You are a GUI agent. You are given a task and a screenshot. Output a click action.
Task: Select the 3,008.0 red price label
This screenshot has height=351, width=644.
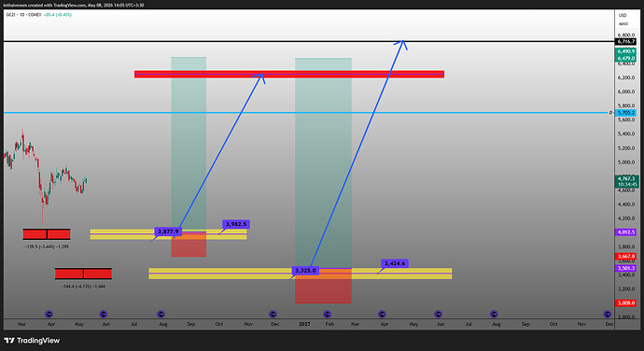click(x=626, y=302)
